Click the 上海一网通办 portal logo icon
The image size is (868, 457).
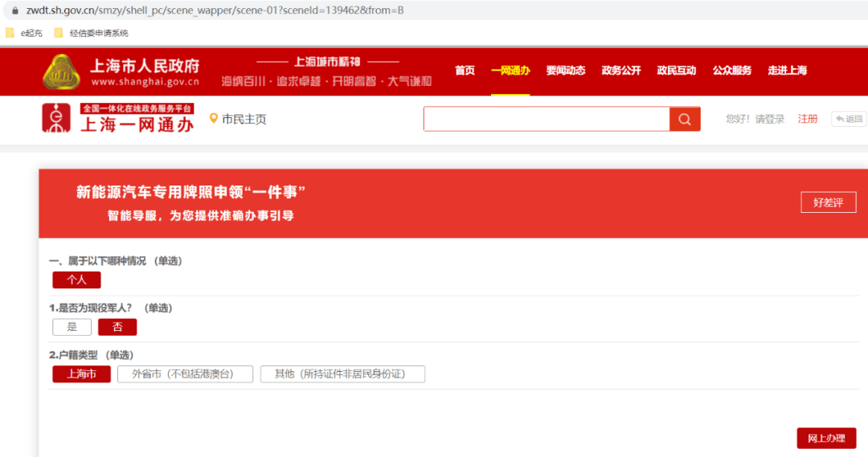56,118
